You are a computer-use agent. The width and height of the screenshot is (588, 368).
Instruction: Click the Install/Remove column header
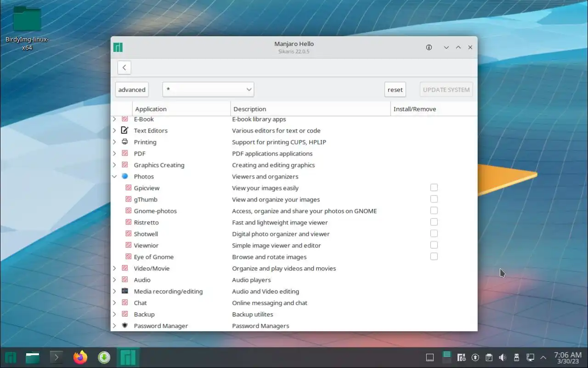pyautogui.click(x=434, y=109)
